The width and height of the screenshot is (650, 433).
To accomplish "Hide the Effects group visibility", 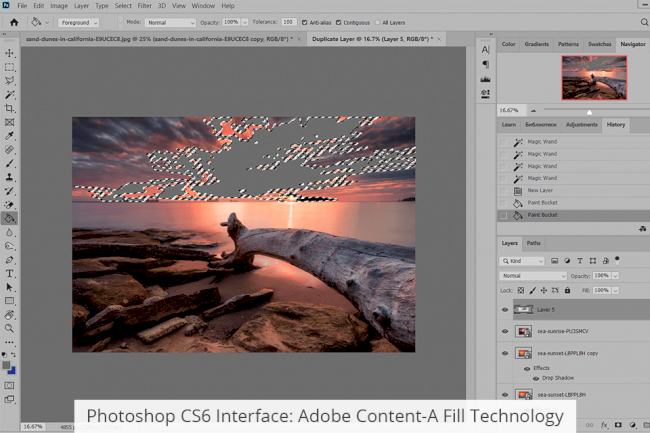I will point(527,368).
